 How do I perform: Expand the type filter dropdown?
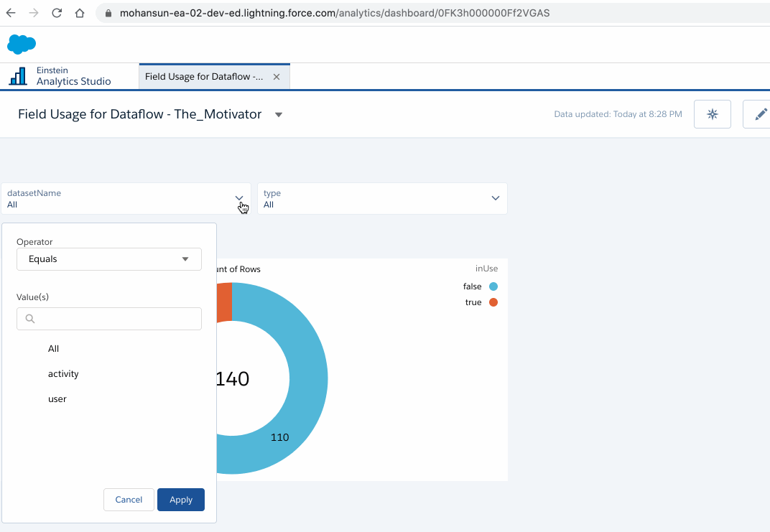(496, 198)
